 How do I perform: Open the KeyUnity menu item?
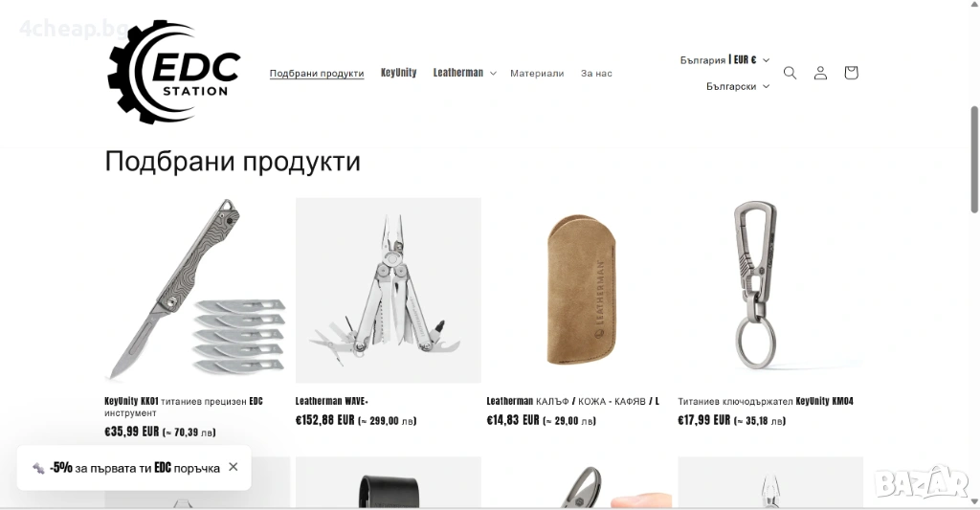pos(399,73)
